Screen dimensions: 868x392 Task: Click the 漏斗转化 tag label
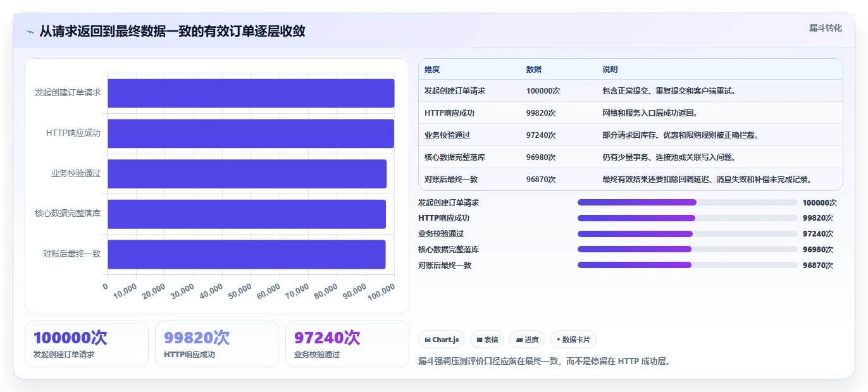[826, 28]
